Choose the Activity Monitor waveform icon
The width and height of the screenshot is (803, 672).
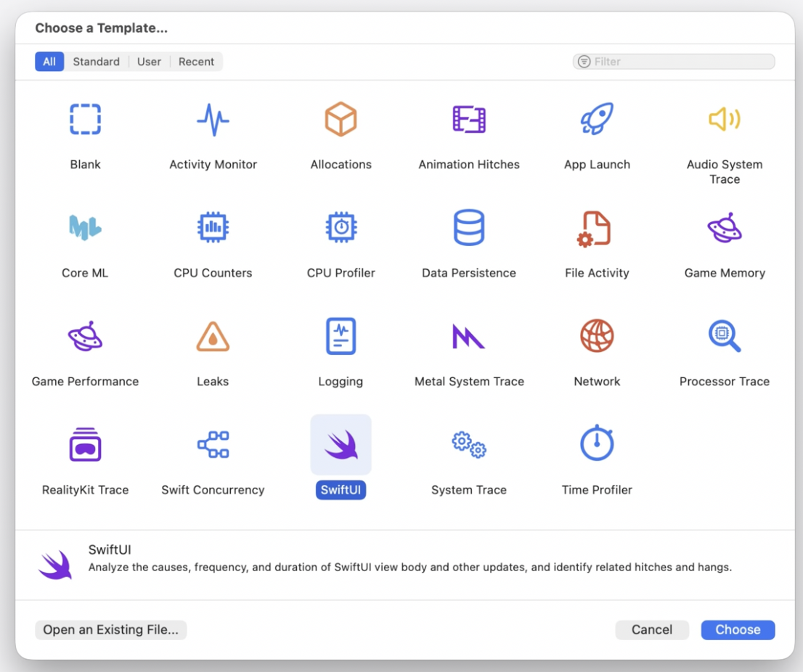pos(213,120)
